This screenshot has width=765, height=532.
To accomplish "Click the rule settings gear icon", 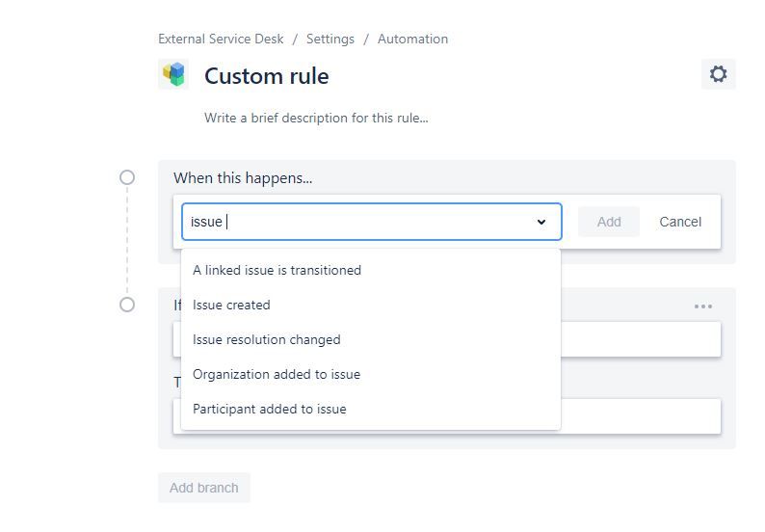I will pyautogui.click(x=718, y=74).
